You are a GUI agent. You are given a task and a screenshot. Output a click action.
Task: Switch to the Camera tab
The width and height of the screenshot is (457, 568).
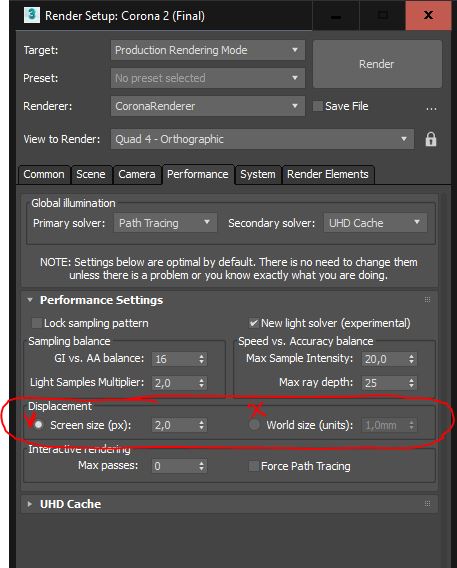click(137, 174)
